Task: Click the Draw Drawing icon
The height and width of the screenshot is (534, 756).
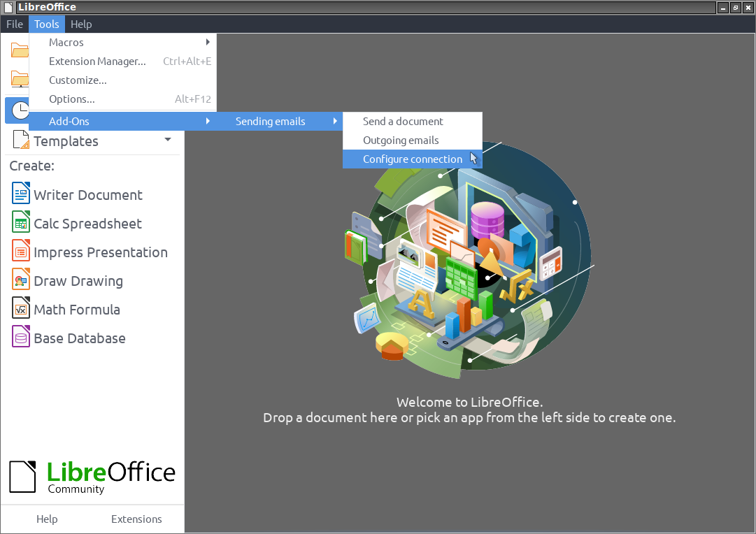Action: [21, 280]
